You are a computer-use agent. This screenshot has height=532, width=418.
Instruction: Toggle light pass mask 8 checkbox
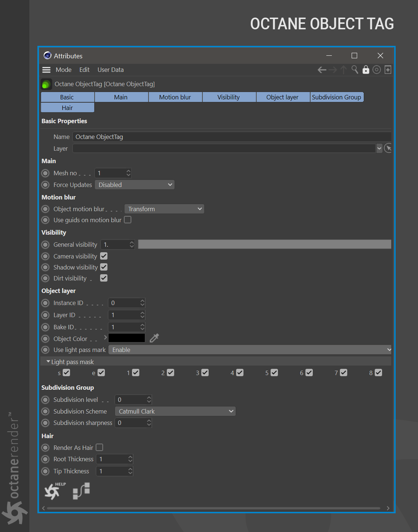pyautogui.click(x=378, y=373)
